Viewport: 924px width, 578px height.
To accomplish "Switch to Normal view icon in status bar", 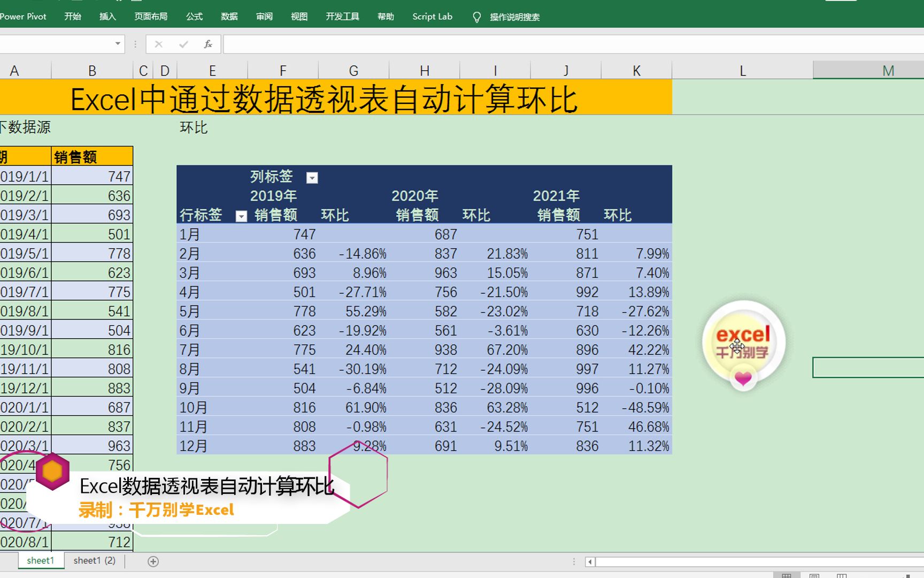I will (786, 576).
